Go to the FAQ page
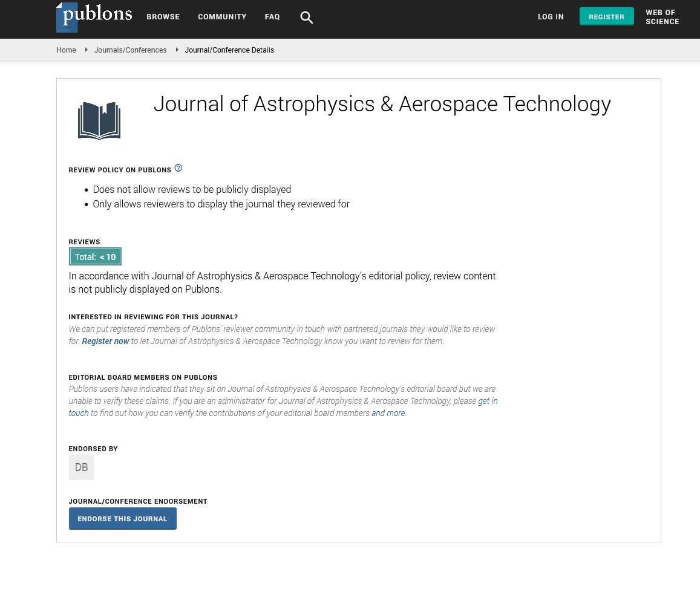 tap(272, 17)
